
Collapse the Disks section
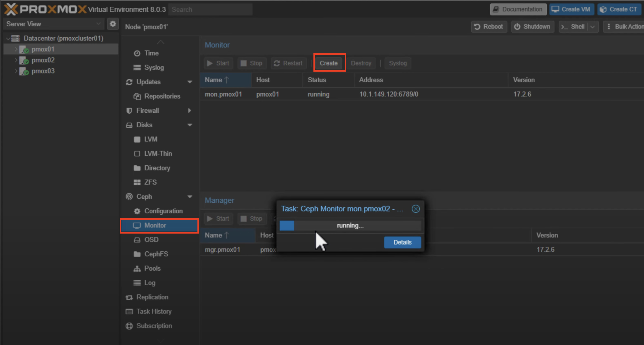(x=190, y=125)
